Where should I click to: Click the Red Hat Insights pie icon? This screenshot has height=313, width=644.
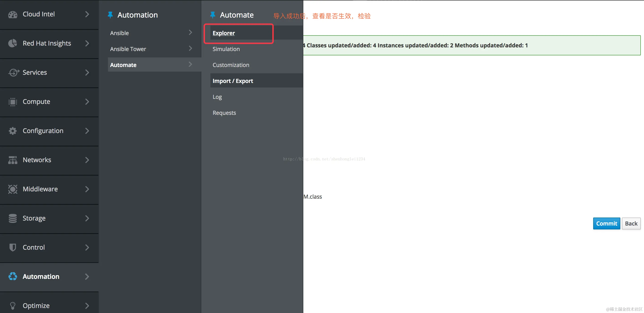[13, 43]
